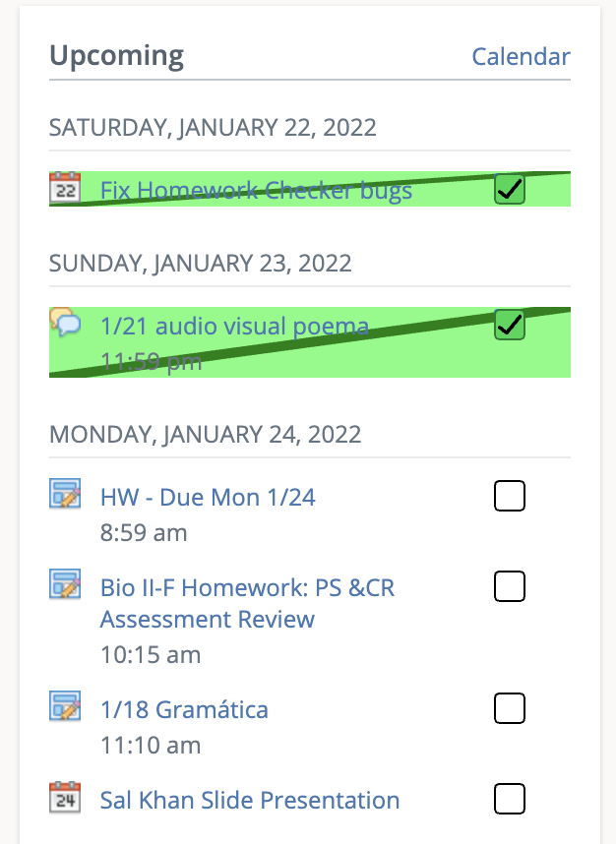
Task: Open the Sal Khan Slide Presentation event
Action: (250, 800)
